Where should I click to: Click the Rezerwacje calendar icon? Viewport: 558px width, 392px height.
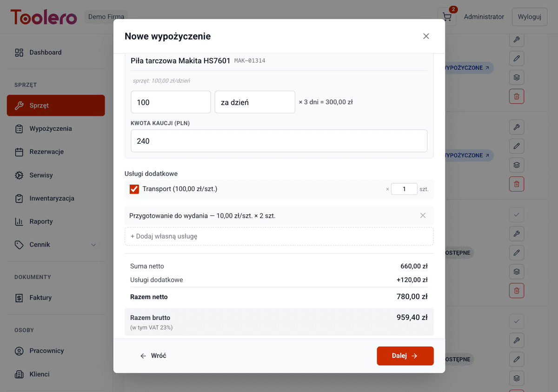pyautogui.click(x=19, y=152)
